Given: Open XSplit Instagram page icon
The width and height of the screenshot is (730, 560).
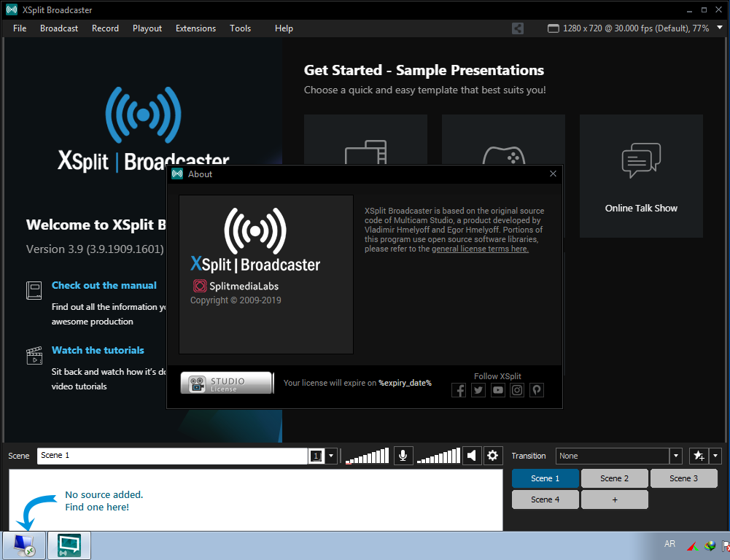Looking at the screenshot, I should [x=517, y=390].
